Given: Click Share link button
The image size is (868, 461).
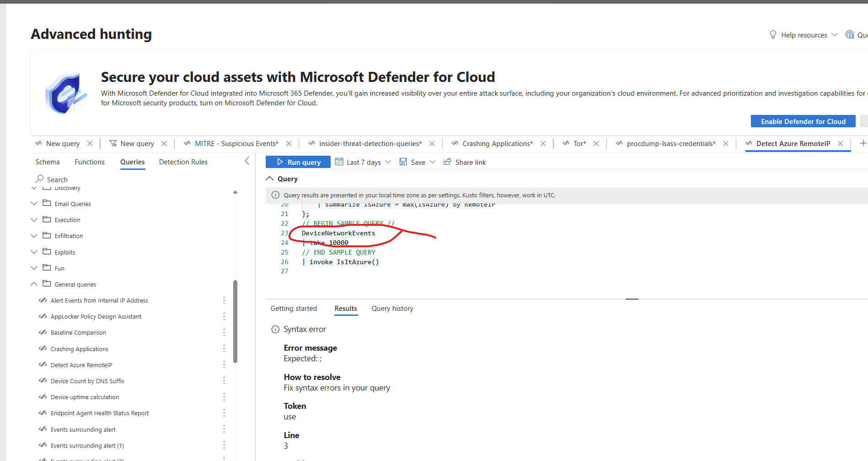Looking at the screenshot, I should coord(465,162).
